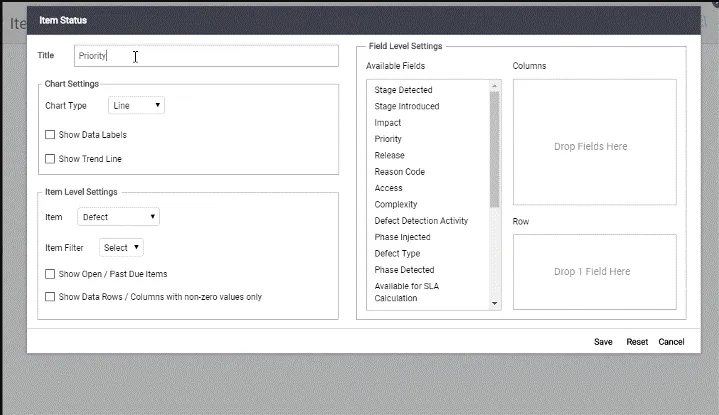Select the Priority field in Available Fields
719x415 pixels.
[388, 139]
